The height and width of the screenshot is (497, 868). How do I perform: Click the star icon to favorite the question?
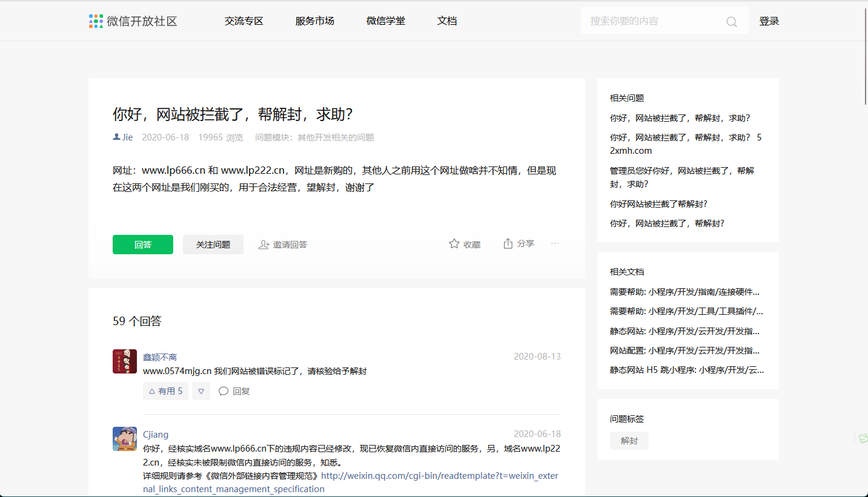(x=454, y=244)
